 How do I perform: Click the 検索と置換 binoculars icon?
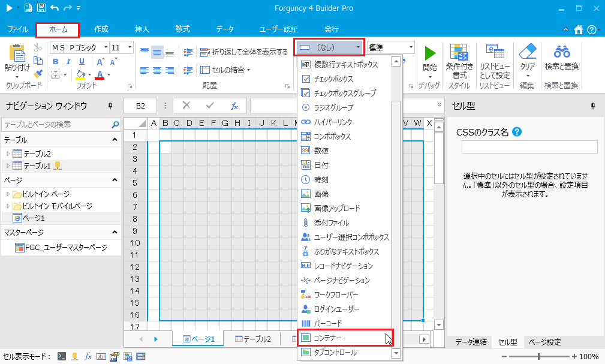(x=561, y=52)
